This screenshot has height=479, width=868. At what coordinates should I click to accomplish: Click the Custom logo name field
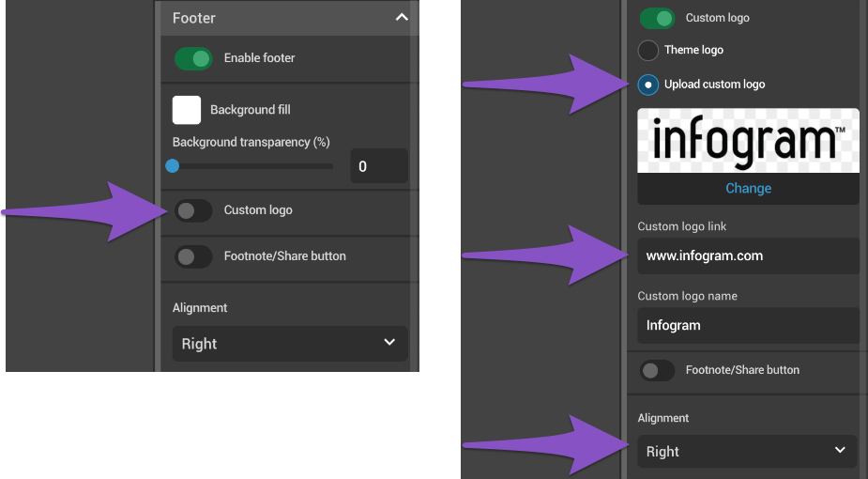click(748, 325)
